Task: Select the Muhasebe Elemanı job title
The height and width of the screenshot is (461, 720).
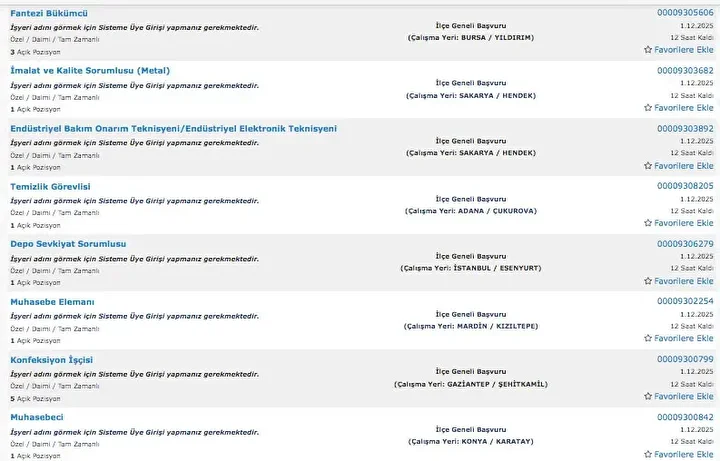Action: pyautogui.click(x=52, y=302)
